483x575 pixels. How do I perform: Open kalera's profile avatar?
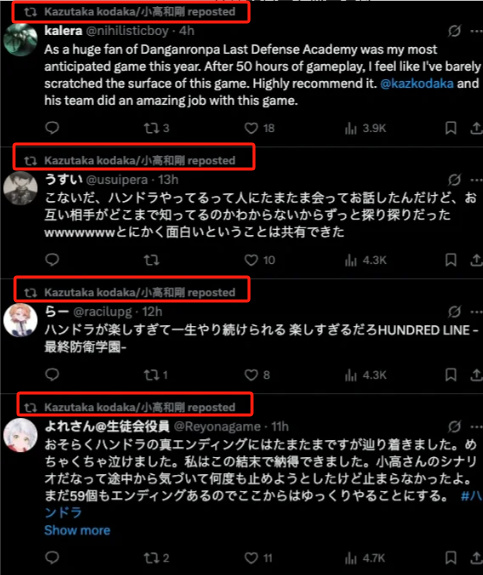[x=21, y=40]
